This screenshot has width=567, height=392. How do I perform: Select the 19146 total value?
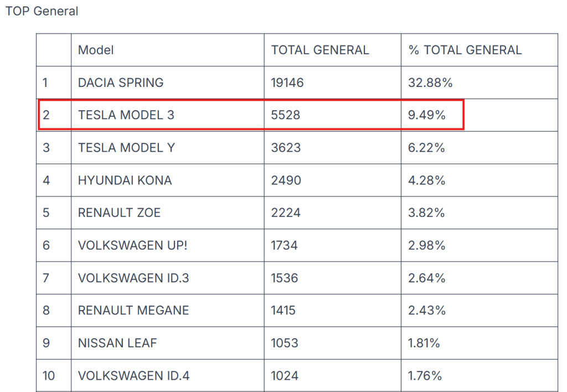287,82
